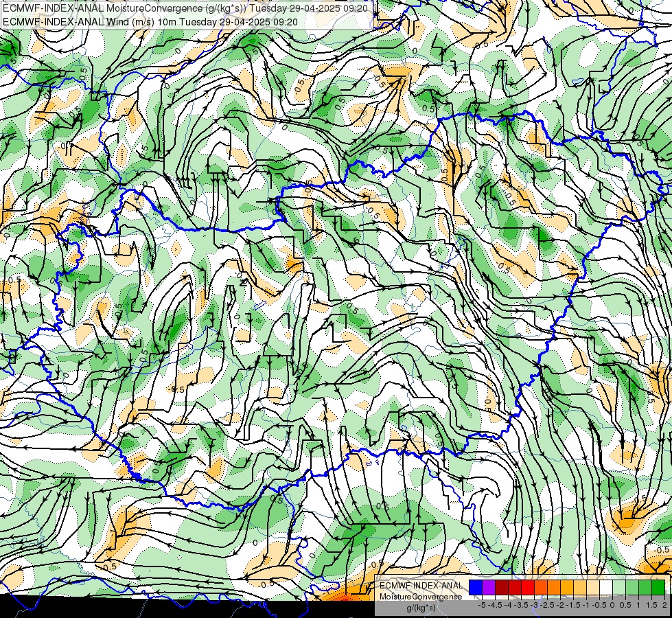
Task: Click the -1.5 value on the legend scale
Action: [x=573, y=605]
